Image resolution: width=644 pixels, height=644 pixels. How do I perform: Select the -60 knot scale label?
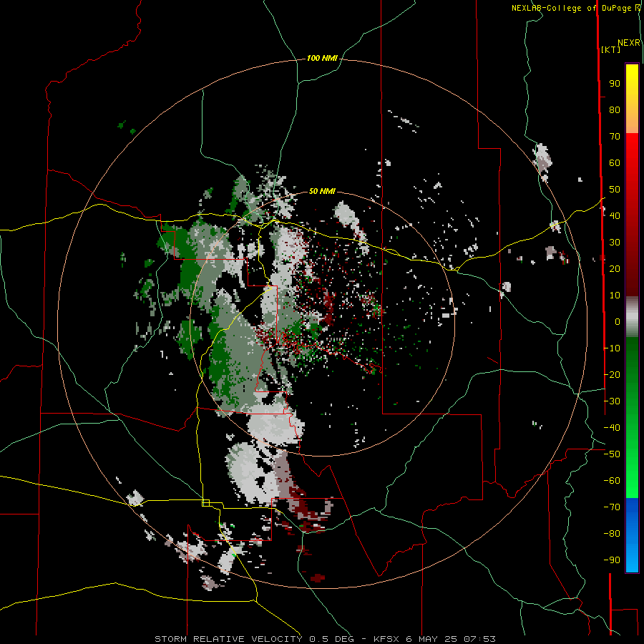coord(612,481)
